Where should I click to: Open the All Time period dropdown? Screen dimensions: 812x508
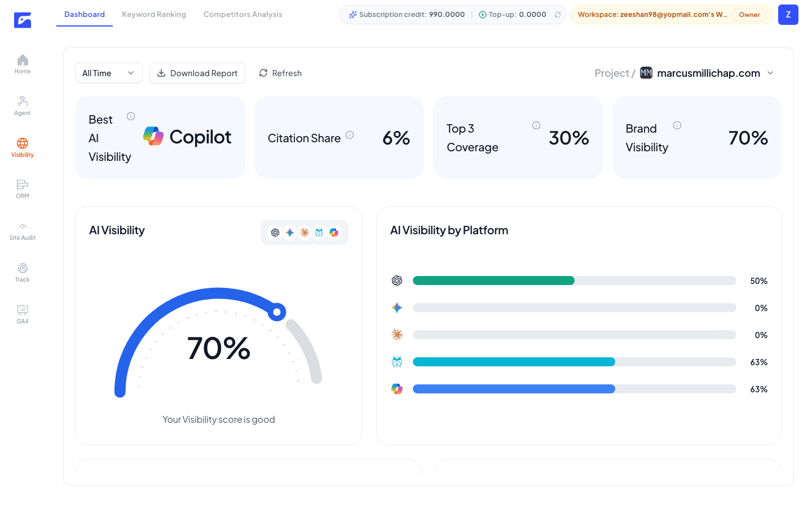[109, 73]
